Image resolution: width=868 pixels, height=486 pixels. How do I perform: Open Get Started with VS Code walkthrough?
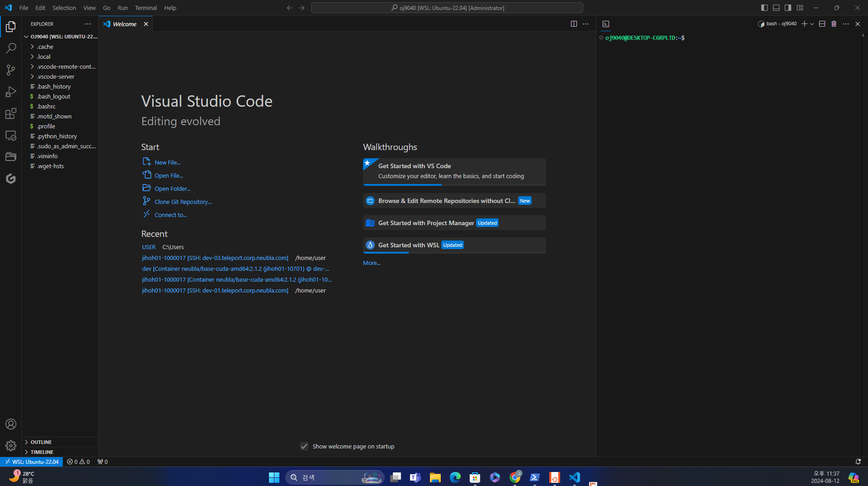tap(454, 172)
